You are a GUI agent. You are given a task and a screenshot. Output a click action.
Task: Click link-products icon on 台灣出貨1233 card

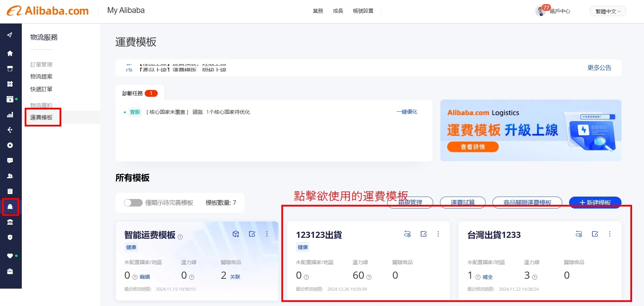click(x=579, y=234)
